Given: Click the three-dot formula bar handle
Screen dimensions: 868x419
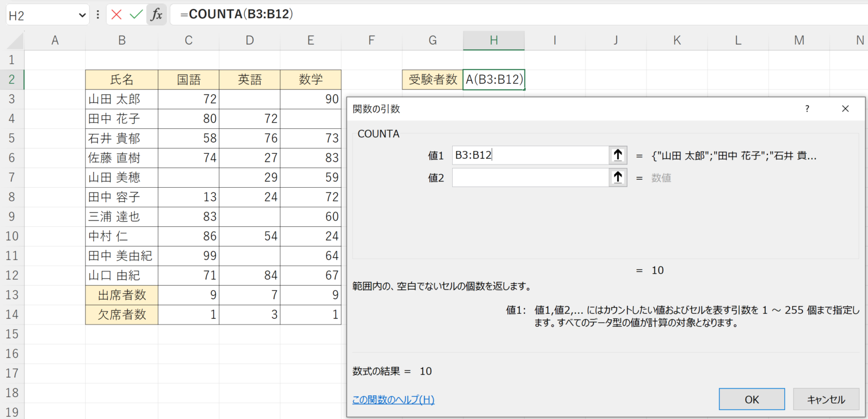Looking at the screenshot, I should [98, 15].
